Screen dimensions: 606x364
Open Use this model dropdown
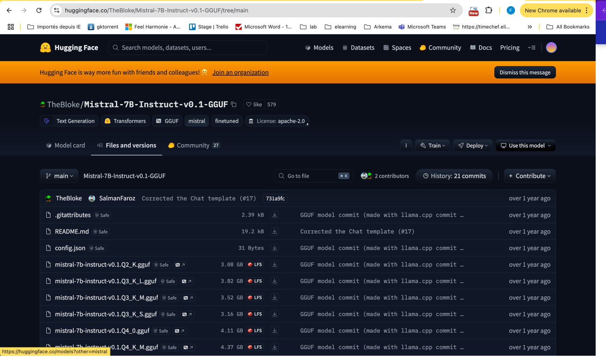point(526,145)
